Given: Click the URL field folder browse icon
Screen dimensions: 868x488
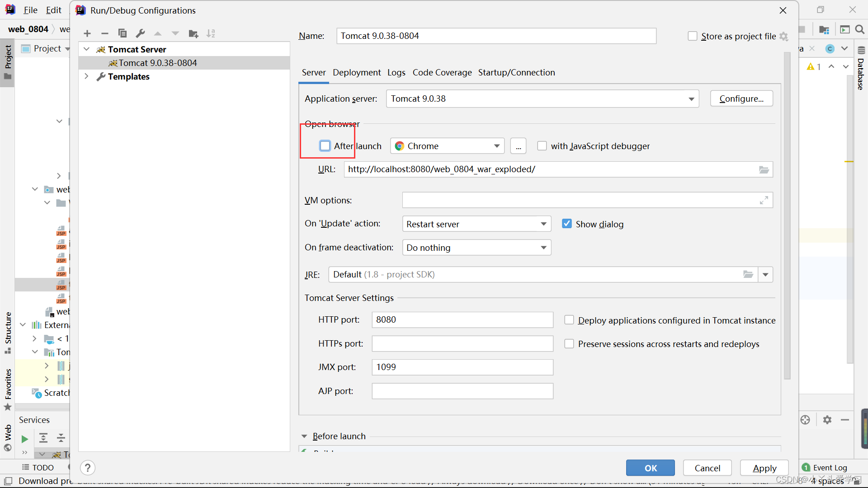Looking at the screenshot, I should (x=764, y=169).
